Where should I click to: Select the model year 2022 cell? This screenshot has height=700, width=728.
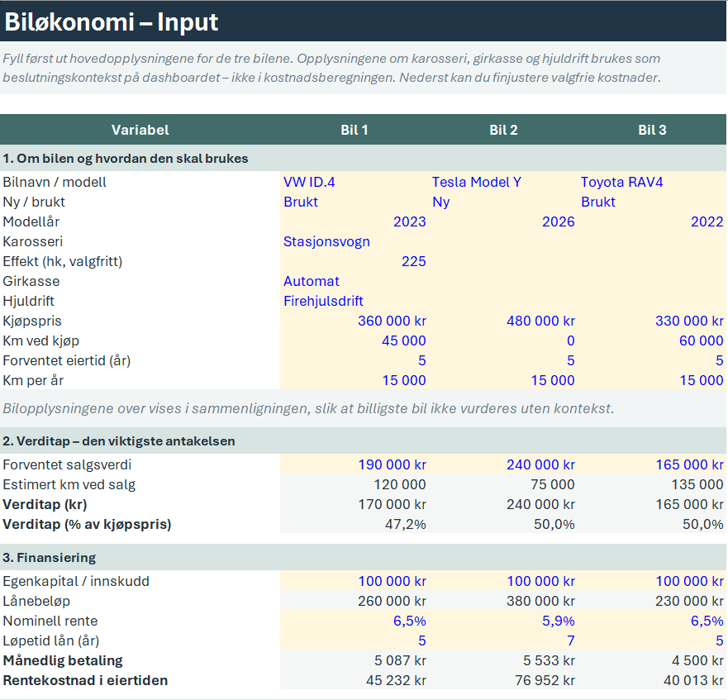652,221
